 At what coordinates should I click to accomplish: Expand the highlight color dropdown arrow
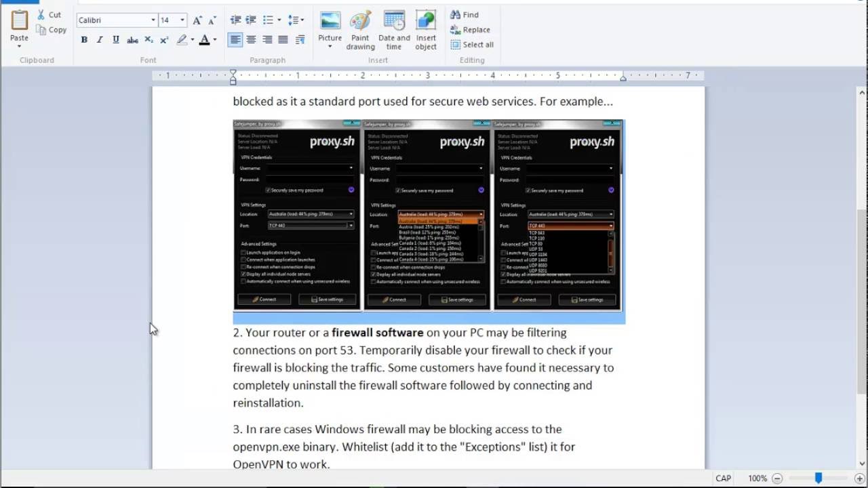(192, 40)
